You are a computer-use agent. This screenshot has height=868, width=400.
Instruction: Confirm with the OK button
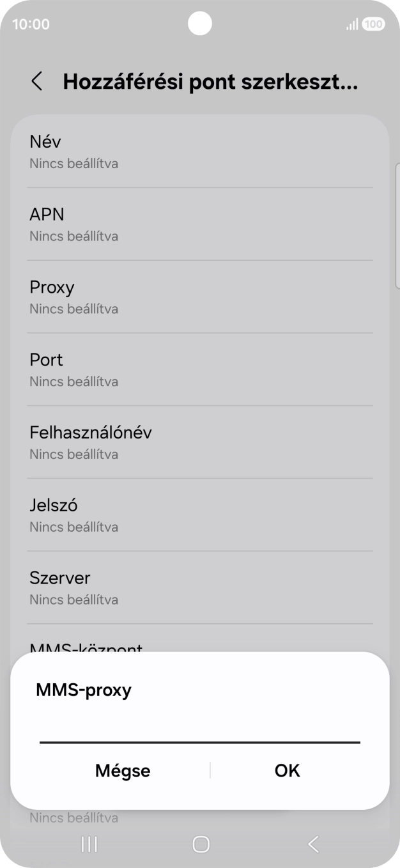click(286, 770)
